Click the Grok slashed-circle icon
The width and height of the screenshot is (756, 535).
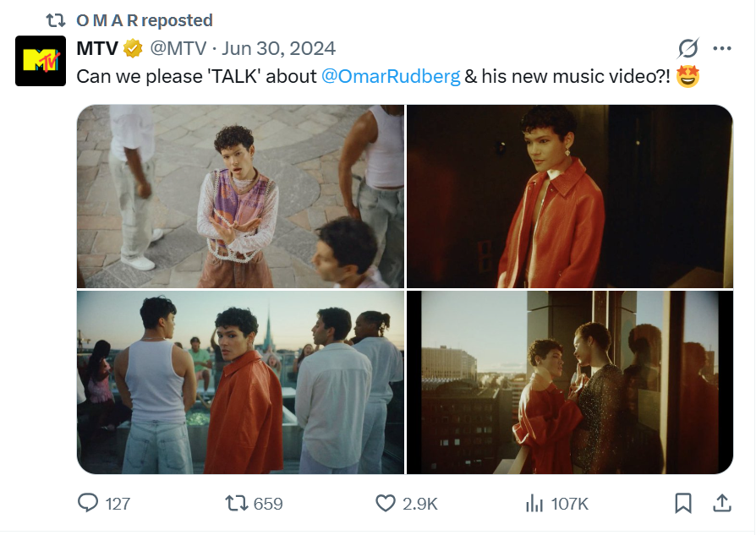point(689,48)
